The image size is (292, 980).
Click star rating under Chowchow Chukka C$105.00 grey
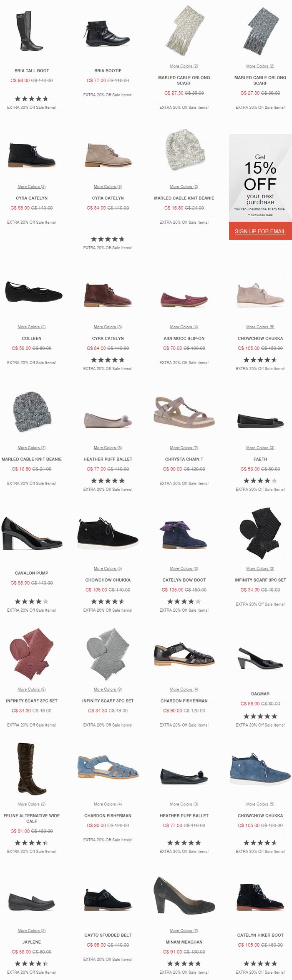click(260, 360)
